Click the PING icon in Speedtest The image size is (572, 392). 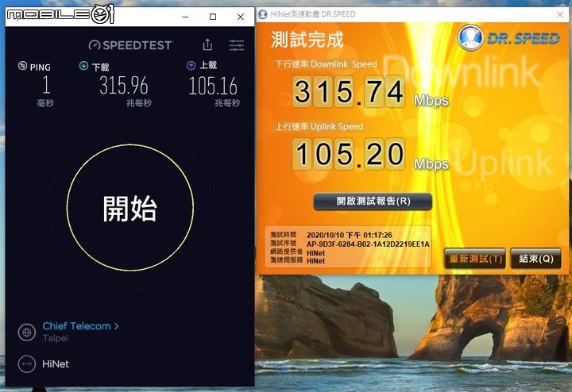click(22, 66)
